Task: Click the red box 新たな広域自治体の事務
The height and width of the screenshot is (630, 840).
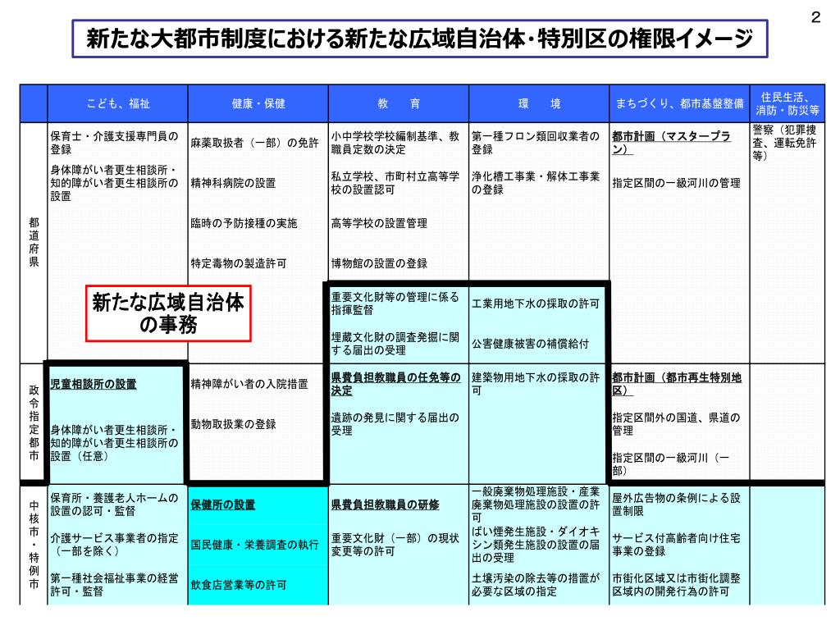Action: 168,313
